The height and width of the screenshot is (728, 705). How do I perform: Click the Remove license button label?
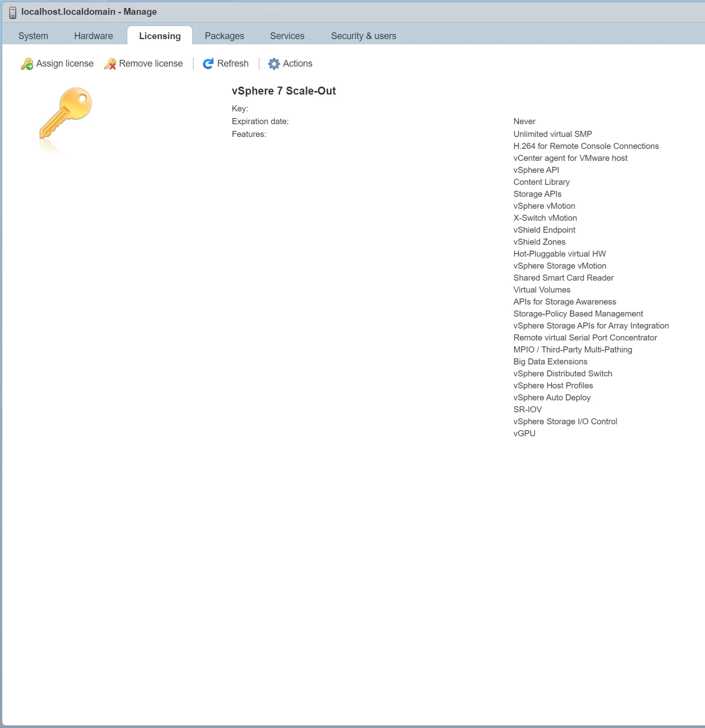tap(151, 63)
